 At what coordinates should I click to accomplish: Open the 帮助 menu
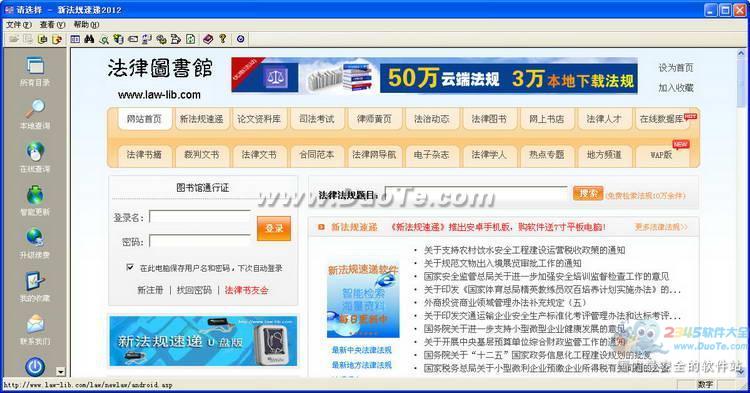point(86,24)
